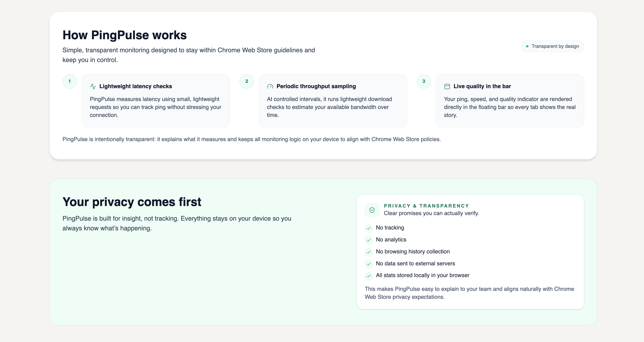This screenshot has width=644, height=342.
Task: Click the paragraph starting Your ping, speed, and quality
Action: tap(510, 107)
